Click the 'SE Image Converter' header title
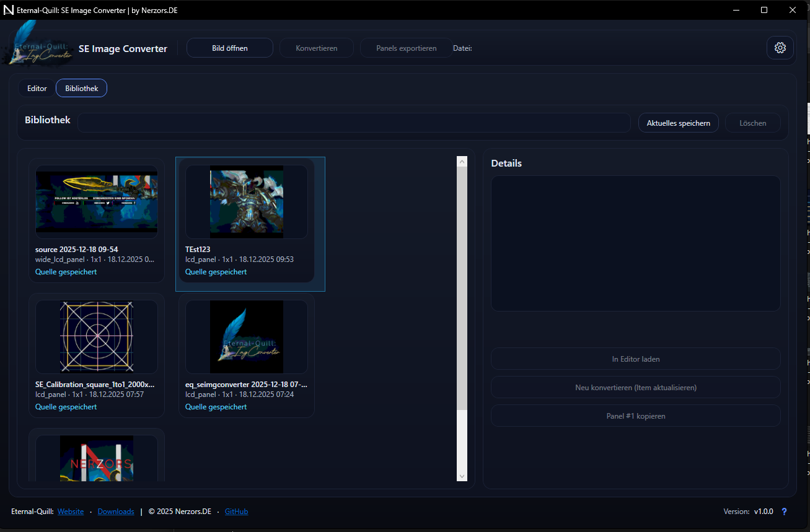Screen dimensions: 810x532 pos(123,49)
